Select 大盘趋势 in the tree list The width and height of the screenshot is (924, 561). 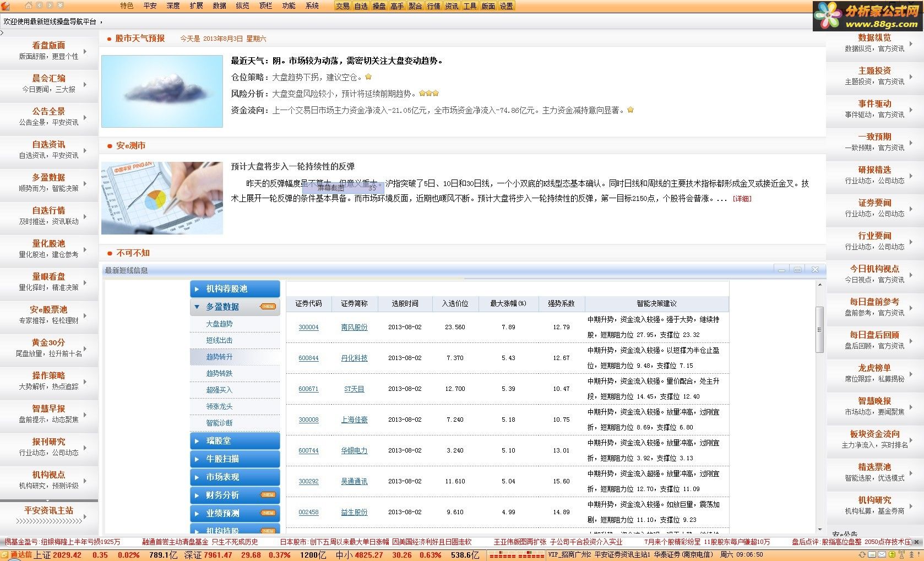coord(219,324)
